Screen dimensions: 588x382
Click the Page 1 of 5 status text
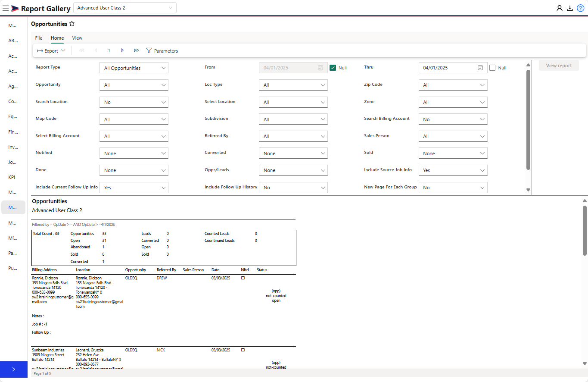pyautogui.click(x=42, y=373)
